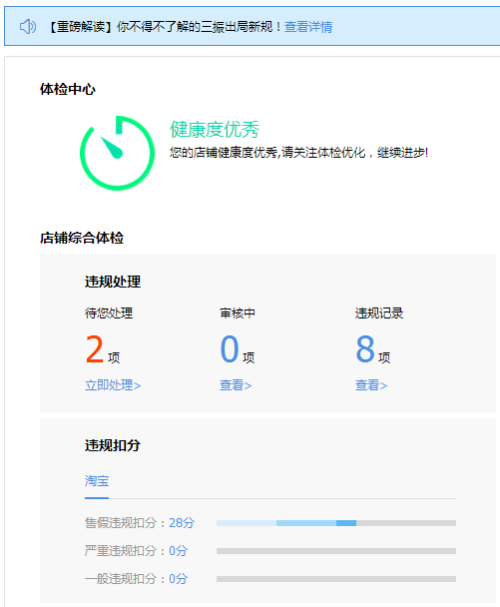
Task: Click the 待您处理 label
Action: point(109,313)
